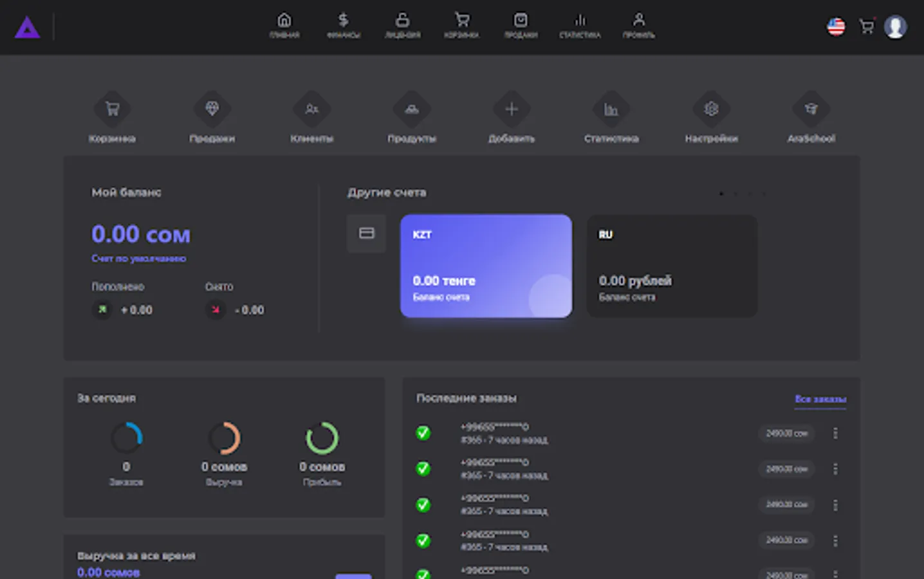Open the user avatar menu
This screenshot has width=924, height=579.
(896, 26)
